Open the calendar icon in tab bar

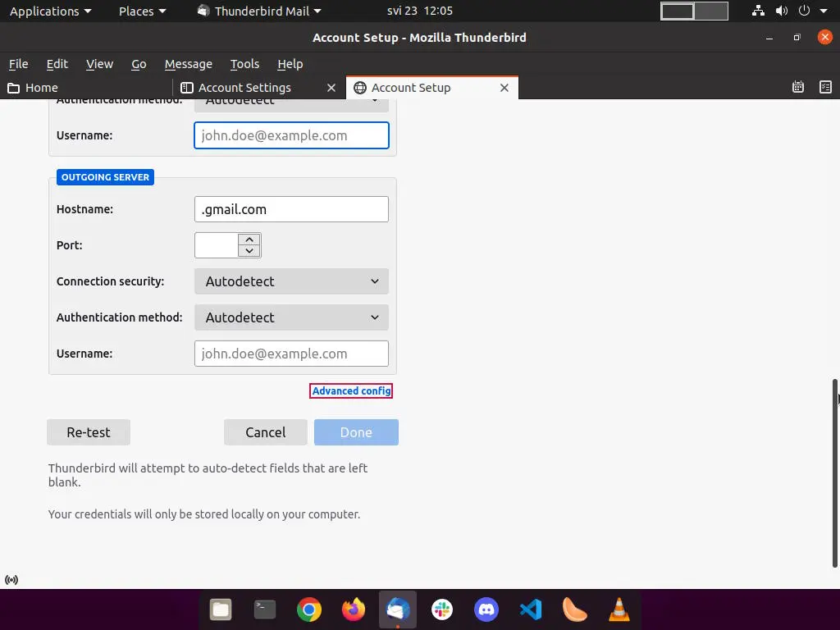[x=797, y=87]
